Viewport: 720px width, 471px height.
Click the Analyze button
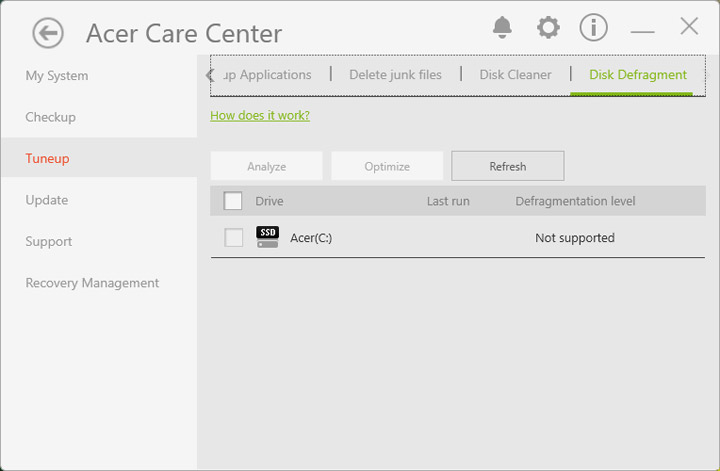click(x=266, y=166)
